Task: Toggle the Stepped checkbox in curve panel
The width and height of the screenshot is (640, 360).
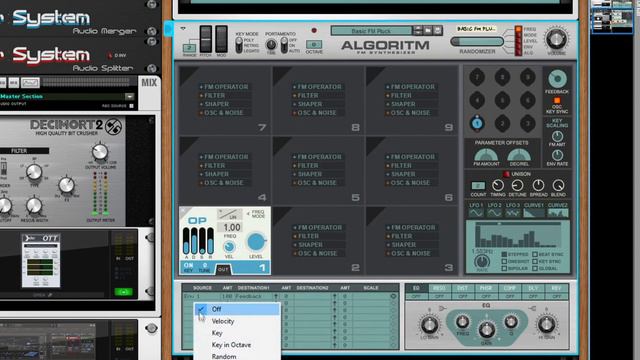Action: click(504, 254)
